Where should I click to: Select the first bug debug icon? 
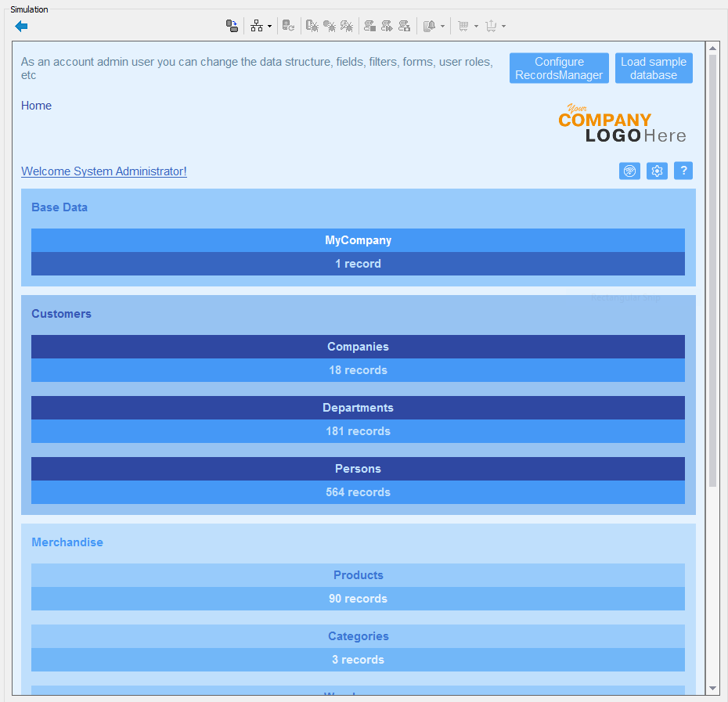pos(312,26)
